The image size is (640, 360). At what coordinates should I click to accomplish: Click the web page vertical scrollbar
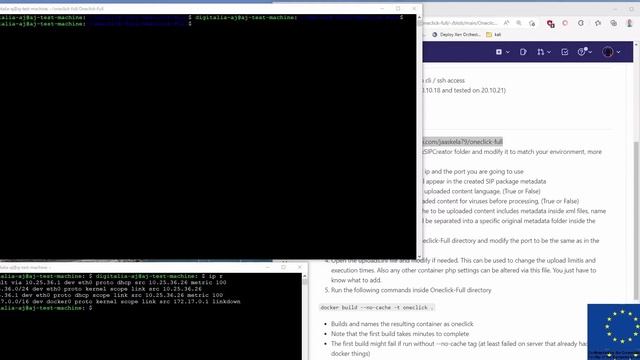(637, 220)
